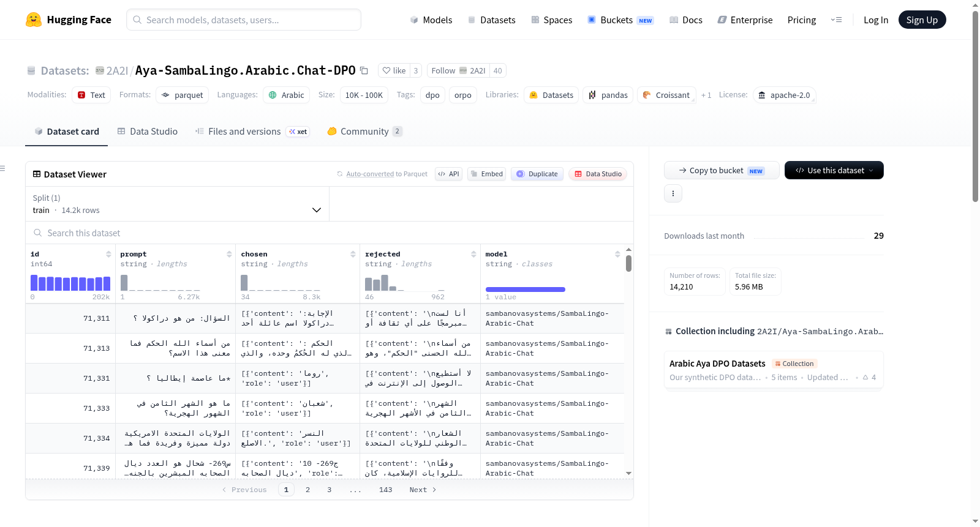980x527 pixels.
Task: Open the three-dot more options button
Action: [x=673, y=193]
